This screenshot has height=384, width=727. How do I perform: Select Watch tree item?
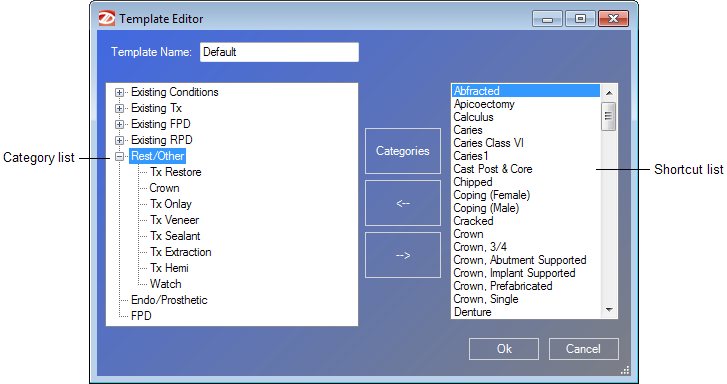pos(166,284)
